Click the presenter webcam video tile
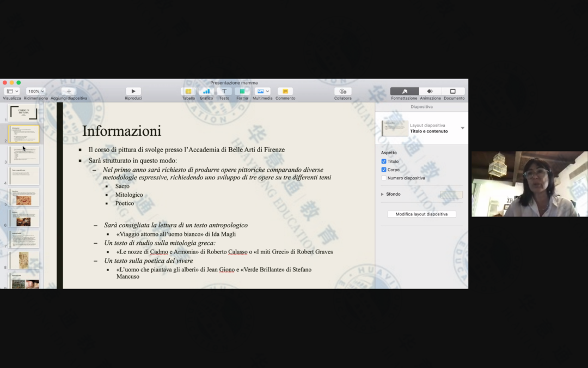Image resolution: width=588 pixels, height=368 pixels. [530, 184]
